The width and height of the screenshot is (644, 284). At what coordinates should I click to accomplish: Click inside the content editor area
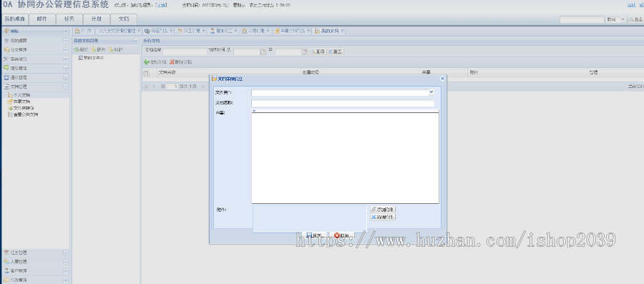click(345, 158)
